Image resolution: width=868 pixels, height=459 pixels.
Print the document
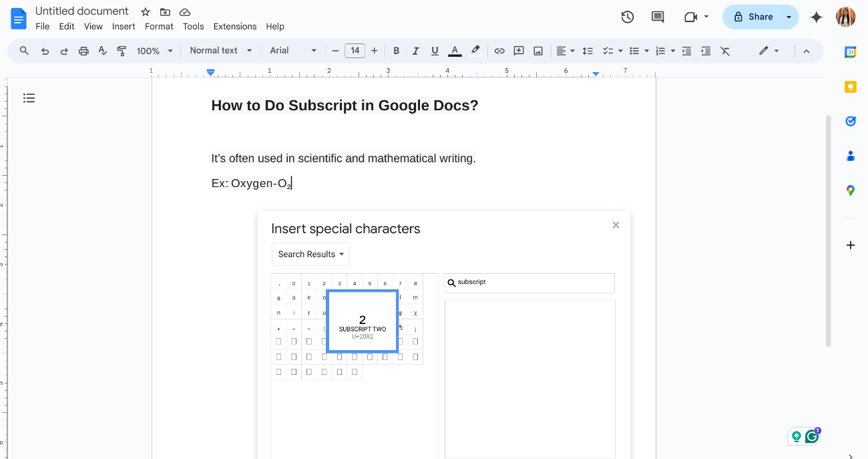pos(83,50)
